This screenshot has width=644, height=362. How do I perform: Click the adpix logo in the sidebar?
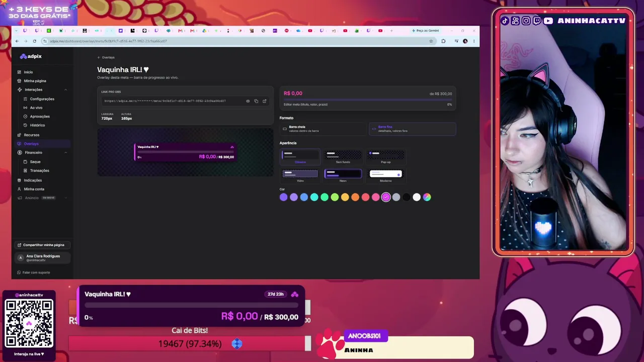pyautogui.click(x=31, y=56)
